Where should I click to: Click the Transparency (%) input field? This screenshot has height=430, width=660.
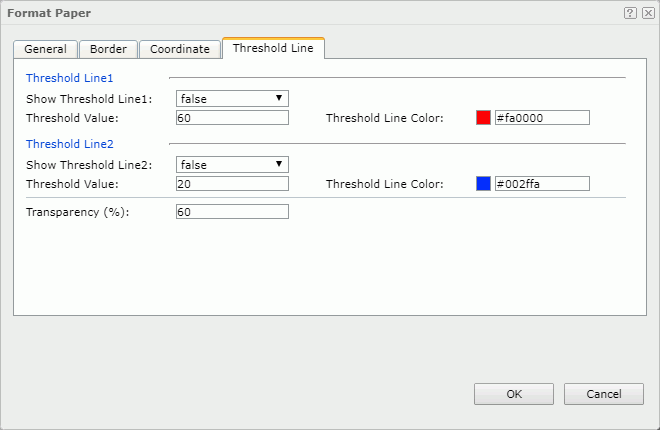pyautogui.click(x=232, y=212)
